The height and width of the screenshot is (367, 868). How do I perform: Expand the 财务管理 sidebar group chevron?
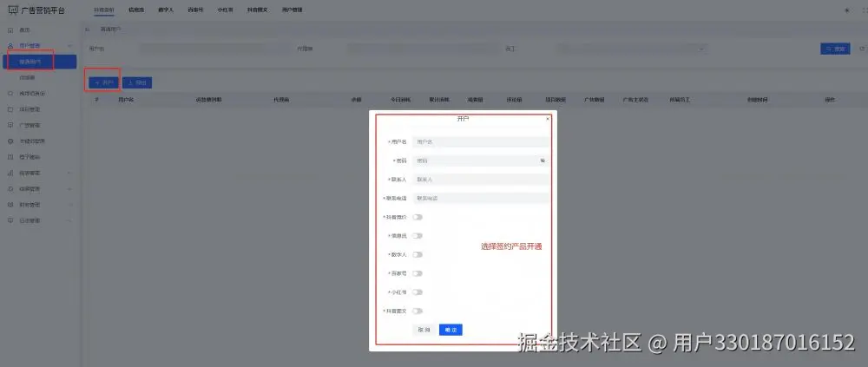(69, 205)
